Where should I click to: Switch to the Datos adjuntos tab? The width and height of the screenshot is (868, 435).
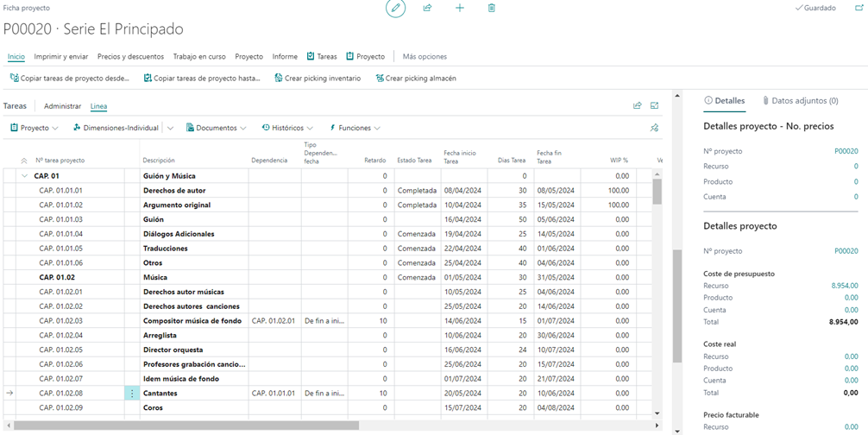point(800,101)
